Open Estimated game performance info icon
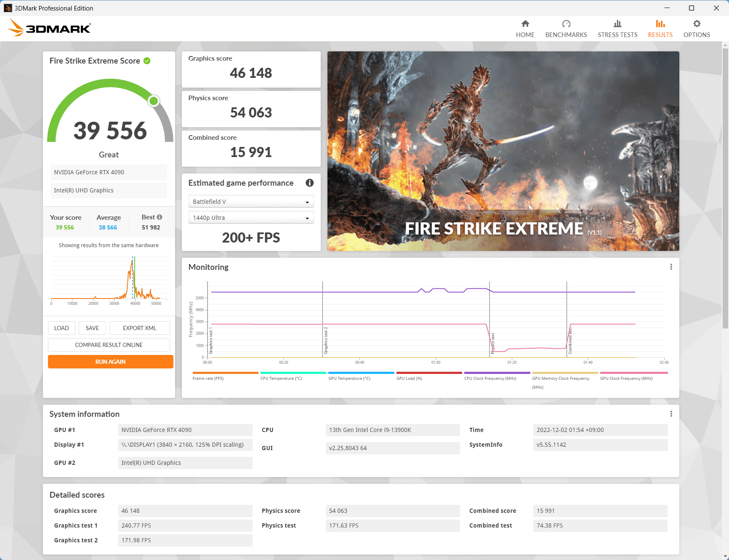Screen dimensions: 729x560 309,183
